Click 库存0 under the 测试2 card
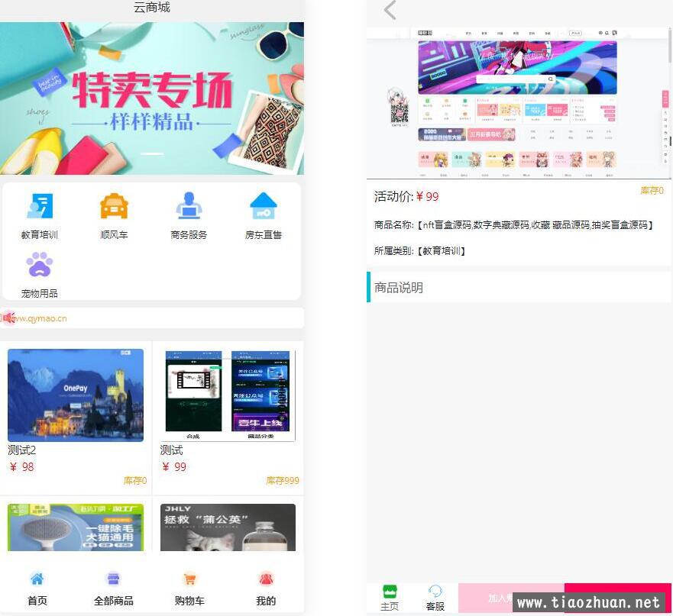This screenshot has height=616, width=673. click(135, 480)
